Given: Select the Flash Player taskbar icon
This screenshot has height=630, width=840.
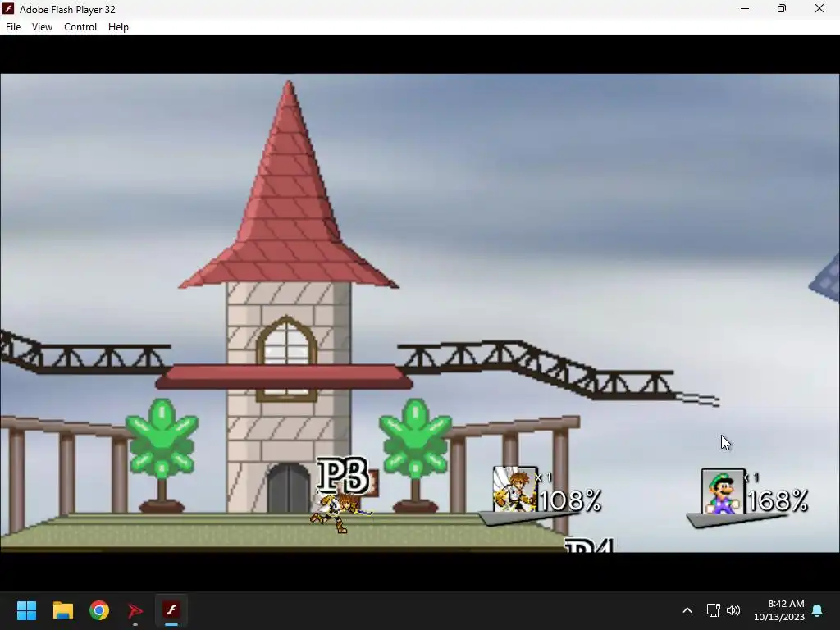Looking at the screenshot, I should pyautogui.click(x=171, y=610).
